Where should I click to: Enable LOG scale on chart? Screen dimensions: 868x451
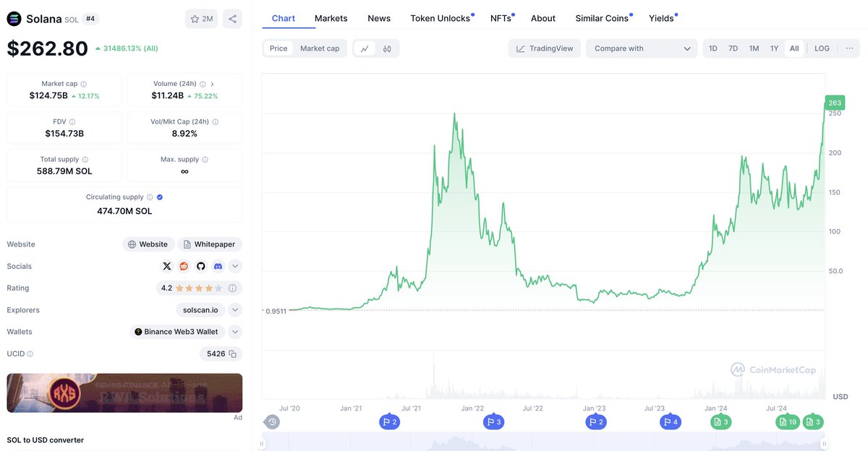pyautogui.click(x=822, y=48)
